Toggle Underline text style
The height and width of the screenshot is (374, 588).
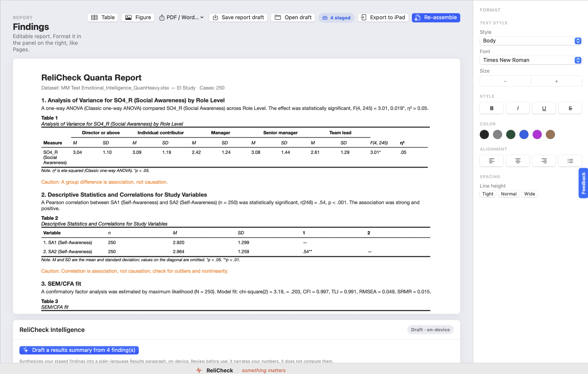[x=544, y=108]
